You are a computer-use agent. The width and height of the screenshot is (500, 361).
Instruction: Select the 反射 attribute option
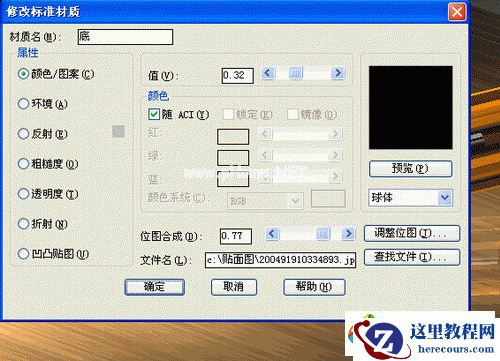coord(23,134)
